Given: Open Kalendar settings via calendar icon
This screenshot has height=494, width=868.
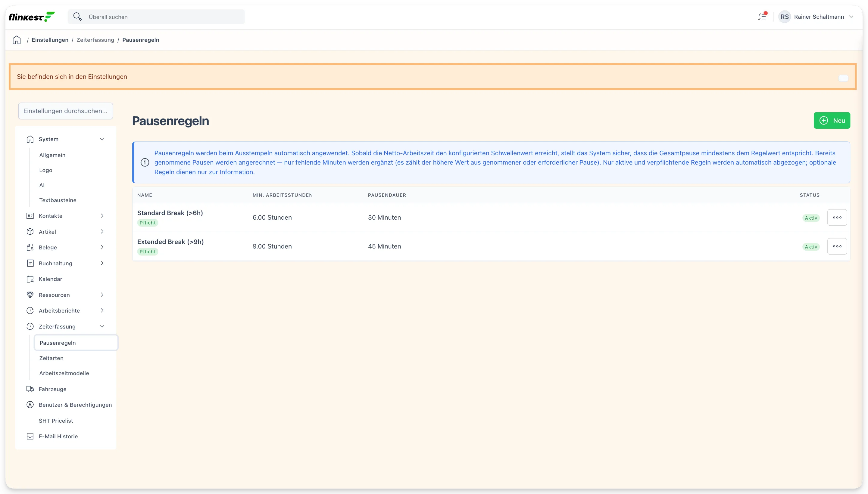Looking at the screenshot, I should point(30,279).
